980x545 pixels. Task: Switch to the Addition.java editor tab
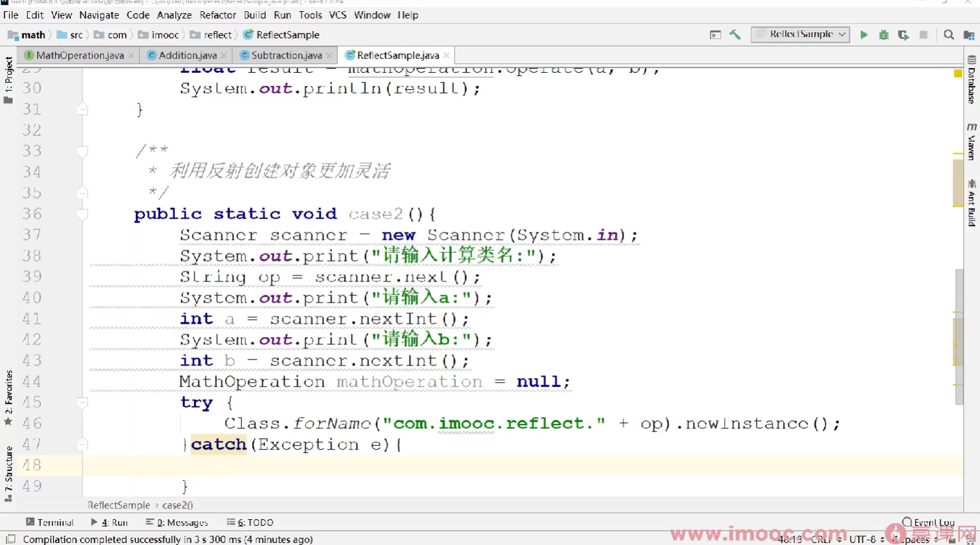(188, 56)
